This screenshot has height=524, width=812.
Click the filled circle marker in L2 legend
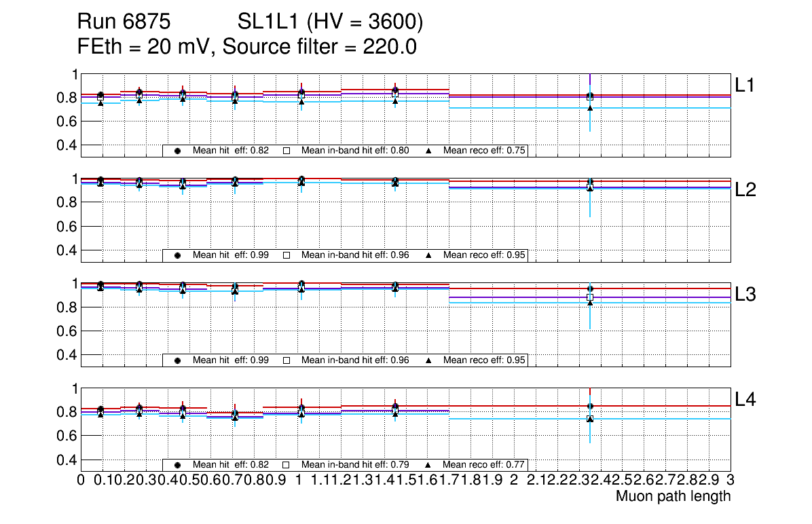point(177,255)
